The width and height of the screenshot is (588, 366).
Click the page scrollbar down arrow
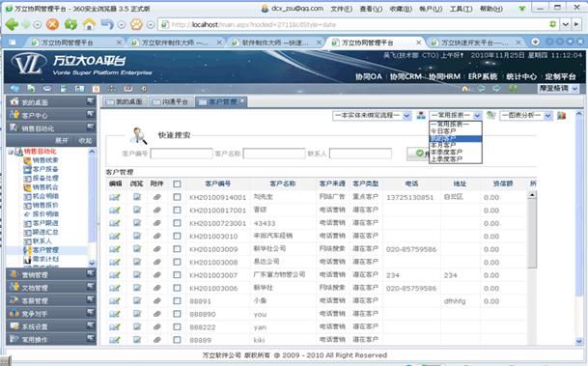(579, 341)
